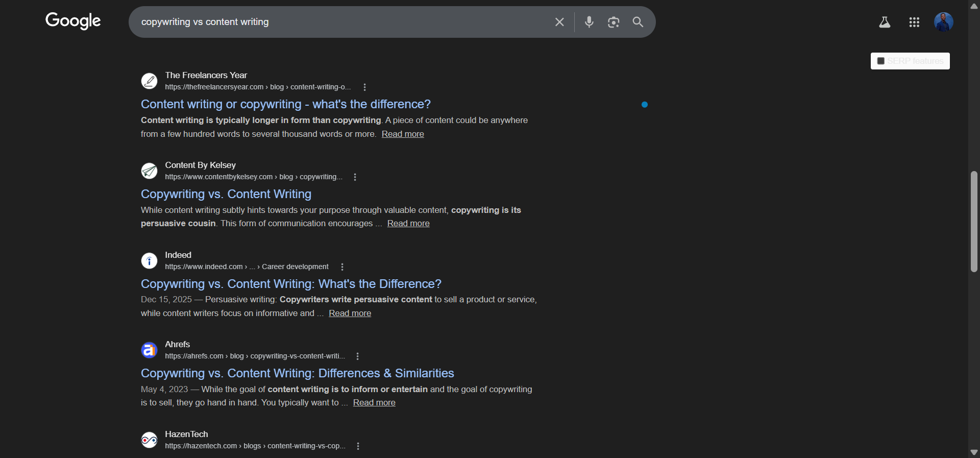Click Read more in Ahrefs snippet

tap(374, 402)
